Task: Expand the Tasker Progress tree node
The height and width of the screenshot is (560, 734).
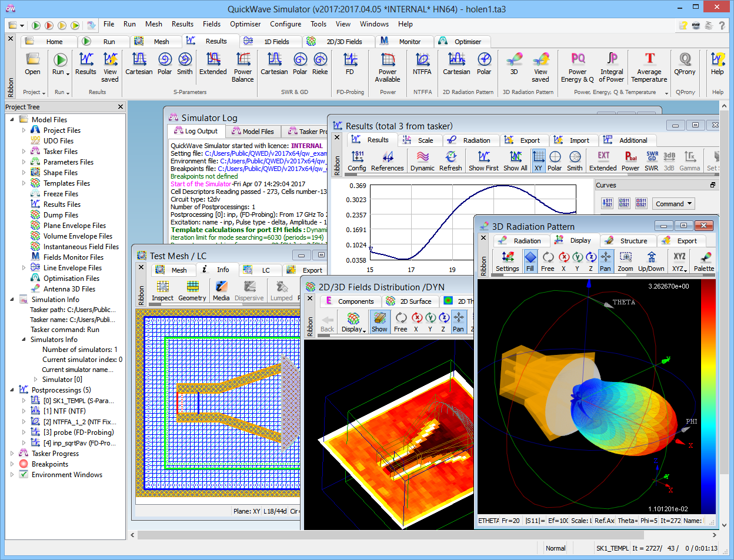Action: point(12,454)
